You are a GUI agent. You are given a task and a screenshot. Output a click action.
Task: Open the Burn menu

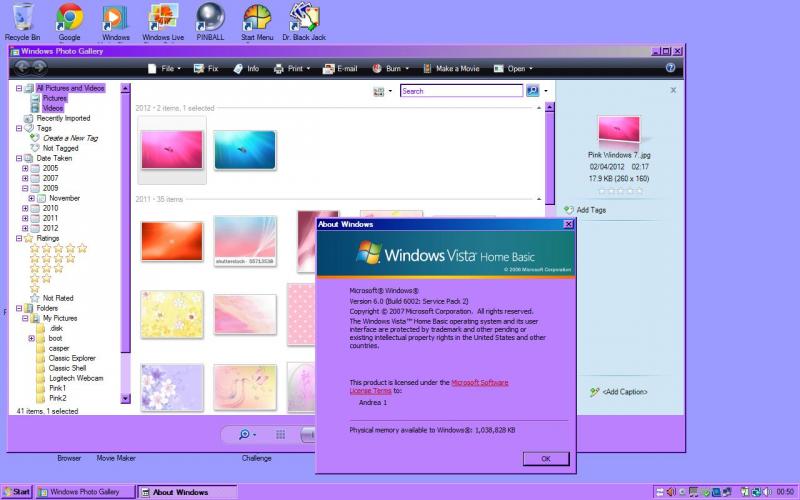point(390,68)
